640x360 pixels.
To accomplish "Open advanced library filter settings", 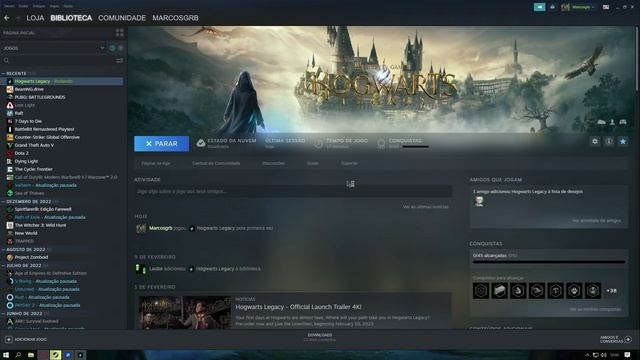I will [120, 60].
